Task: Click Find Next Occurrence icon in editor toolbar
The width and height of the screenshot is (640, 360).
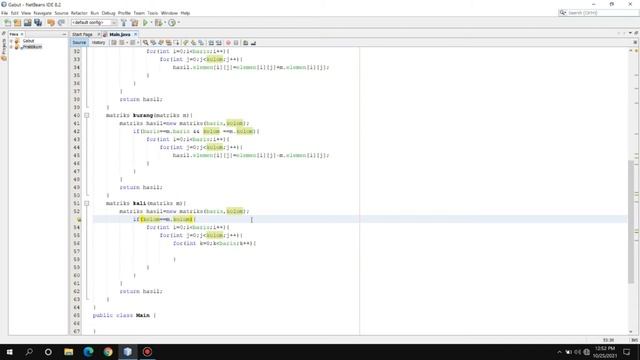Action: [x=161, y=42]
